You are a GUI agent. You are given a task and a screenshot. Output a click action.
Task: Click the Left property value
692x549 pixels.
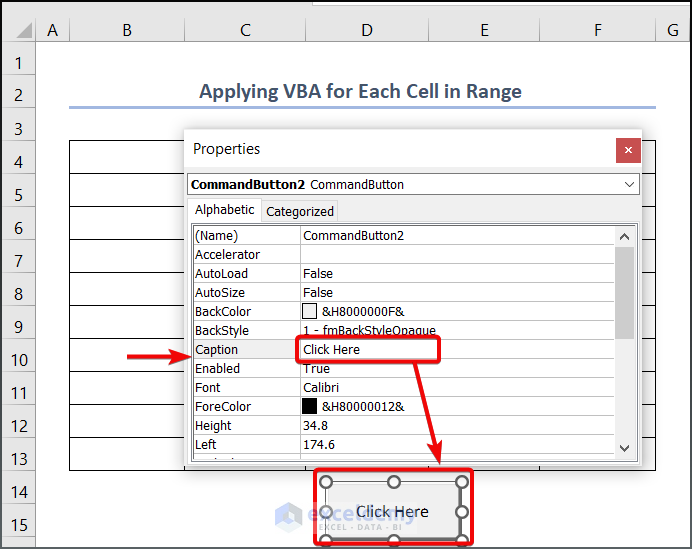coord(455,445)
